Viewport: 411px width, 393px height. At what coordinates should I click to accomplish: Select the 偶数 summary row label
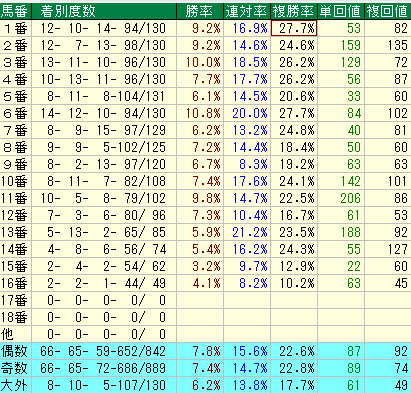tap(16, 351)
